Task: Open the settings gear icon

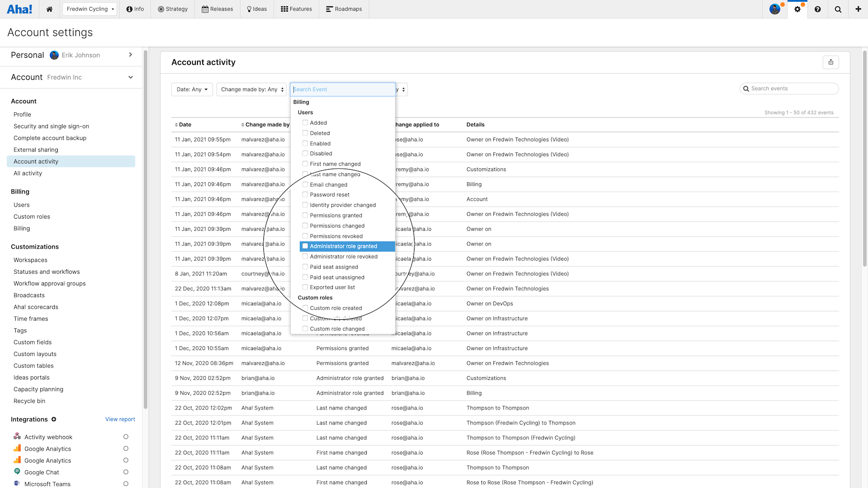Action: (797, 9)
